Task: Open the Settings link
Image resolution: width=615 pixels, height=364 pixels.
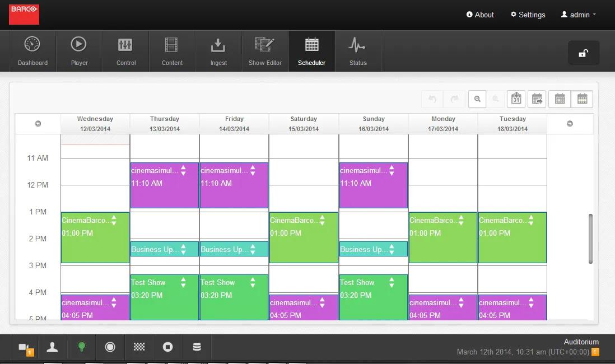Action: click(x=528, y=15)
